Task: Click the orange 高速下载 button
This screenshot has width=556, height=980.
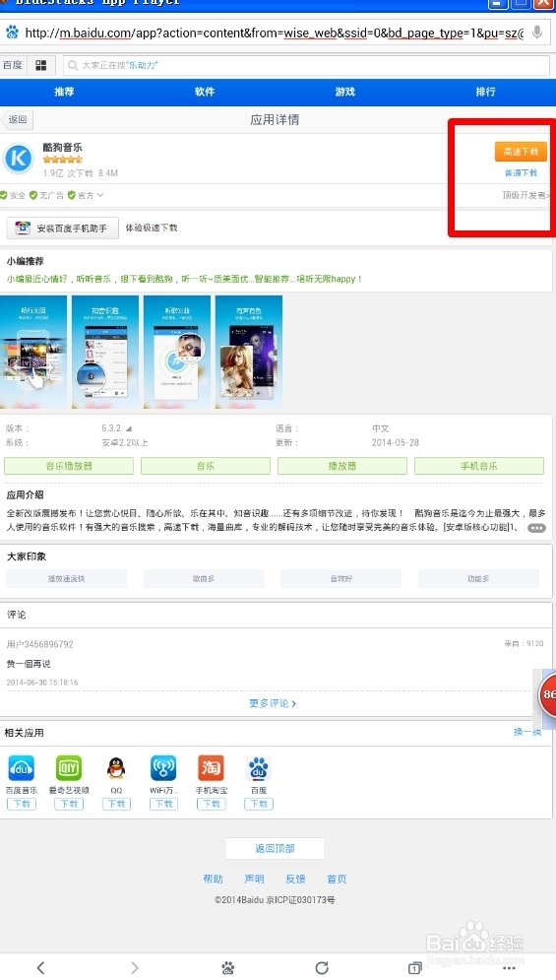Action: pyautogui.click(x=521, y=152)
